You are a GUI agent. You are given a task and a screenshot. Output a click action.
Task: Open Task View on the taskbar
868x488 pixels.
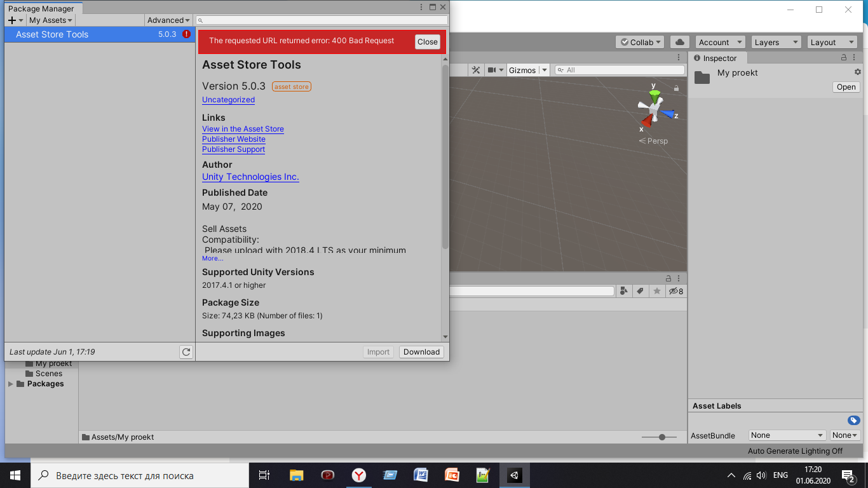pos(264,475)
